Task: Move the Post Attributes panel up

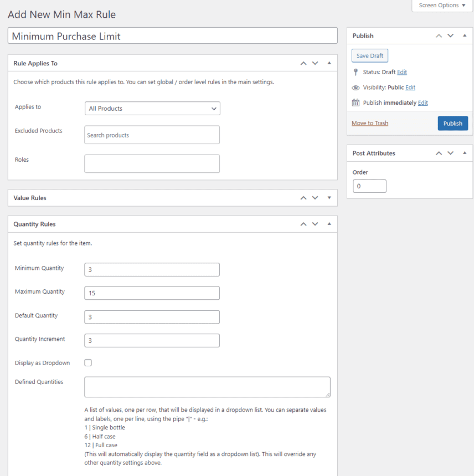Action: tap(439, 153)
